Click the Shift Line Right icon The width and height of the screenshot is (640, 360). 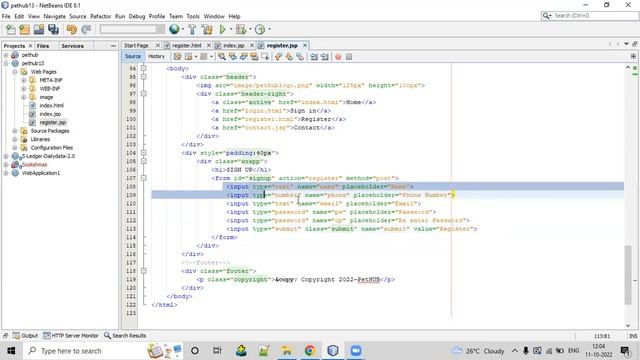[x=324, y=57]
